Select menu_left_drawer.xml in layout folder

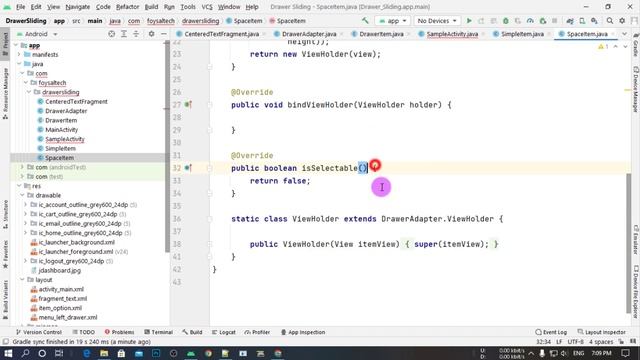[x=68, y=318]
